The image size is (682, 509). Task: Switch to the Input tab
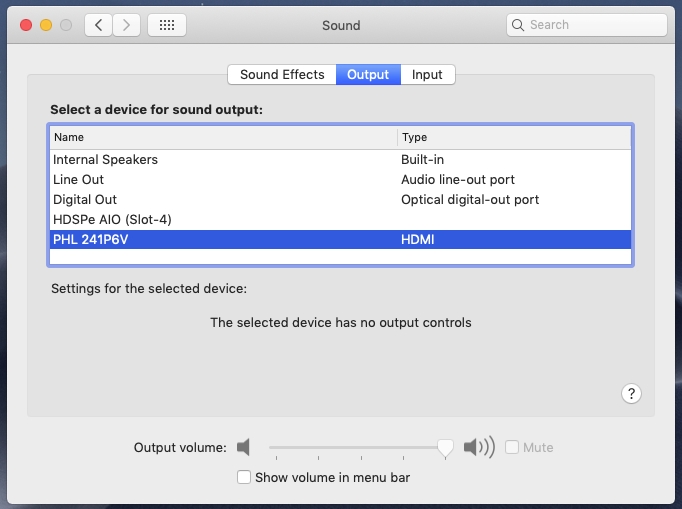pyautogui.click(x=428, y=74)
